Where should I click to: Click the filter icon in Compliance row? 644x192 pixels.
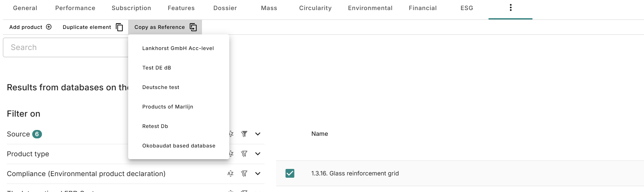[x=244, y=173]
